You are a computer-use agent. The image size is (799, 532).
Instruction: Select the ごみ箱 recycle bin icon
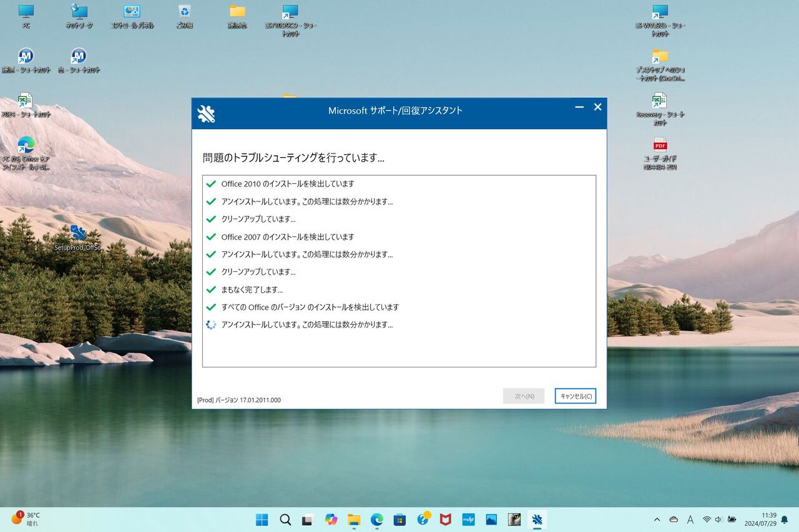184,17
